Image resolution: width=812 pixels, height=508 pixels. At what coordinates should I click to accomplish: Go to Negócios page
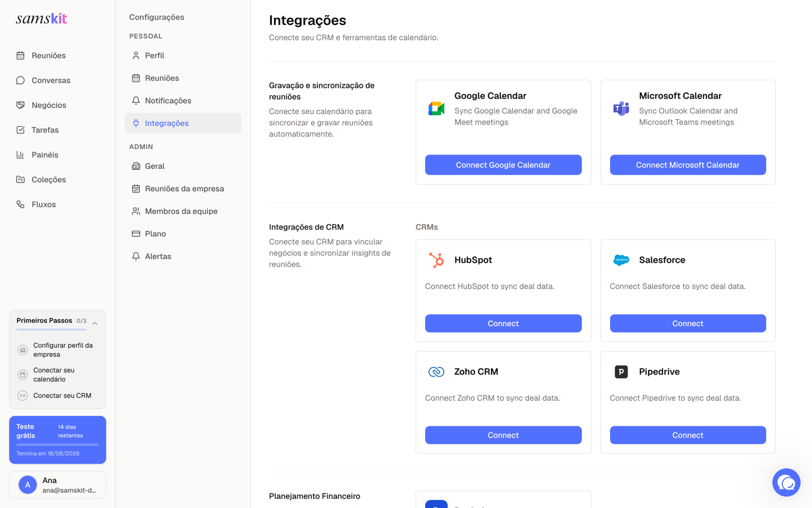tap(58, 105)
